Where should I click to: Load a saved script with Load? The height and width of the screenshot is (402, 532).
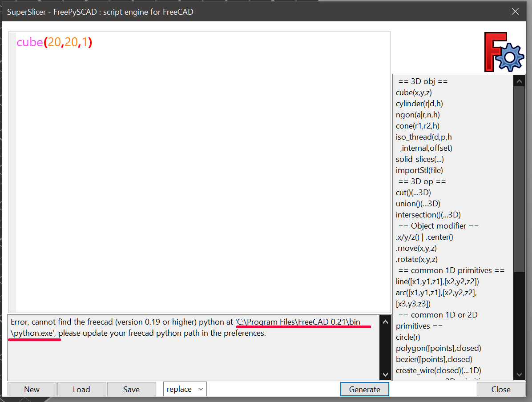pyautogui.click(x=81, y=389)
